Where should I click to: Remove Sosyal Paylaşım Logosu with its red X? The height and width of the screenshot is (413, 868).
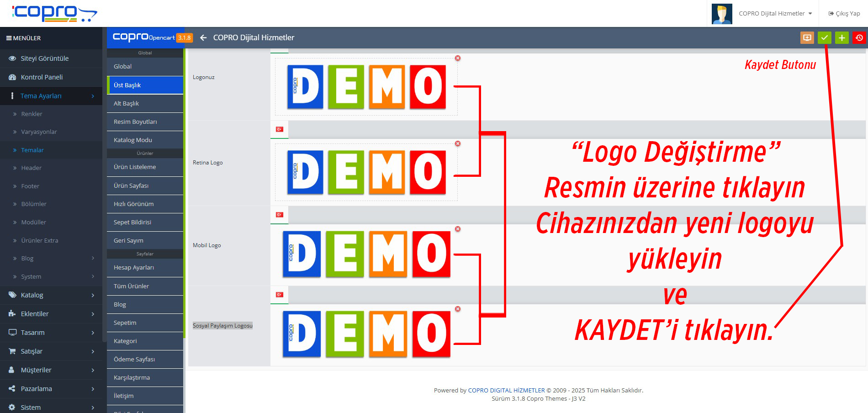tap(457, 308)
